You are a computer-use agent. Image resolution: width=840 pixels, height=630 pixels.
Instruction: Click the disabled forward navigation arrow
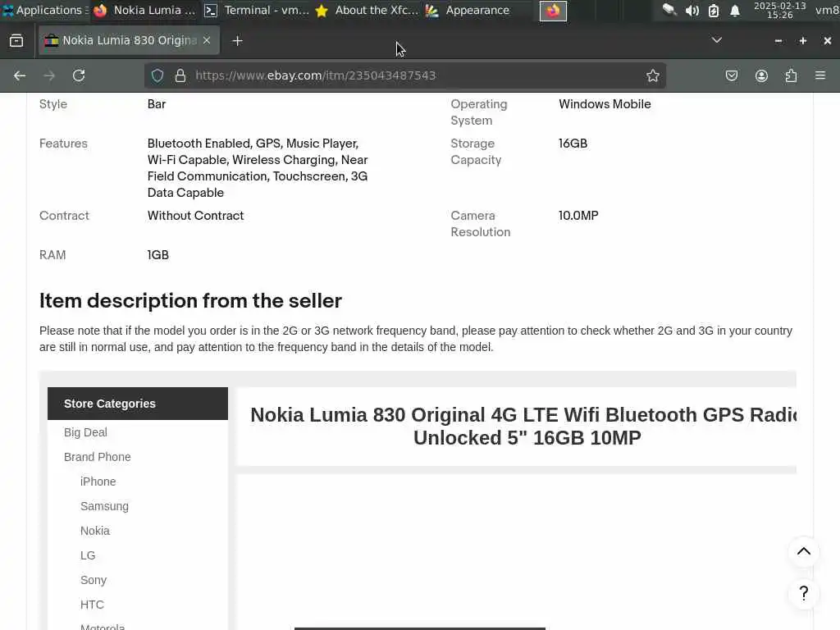49,75
